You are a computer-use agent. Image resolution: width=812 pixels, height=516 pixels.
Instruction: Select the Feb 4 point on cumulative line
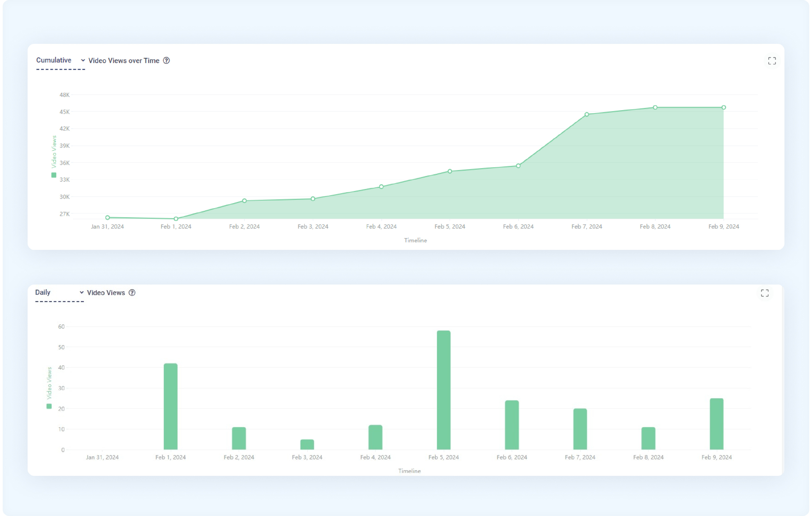[x=381, y=187]
